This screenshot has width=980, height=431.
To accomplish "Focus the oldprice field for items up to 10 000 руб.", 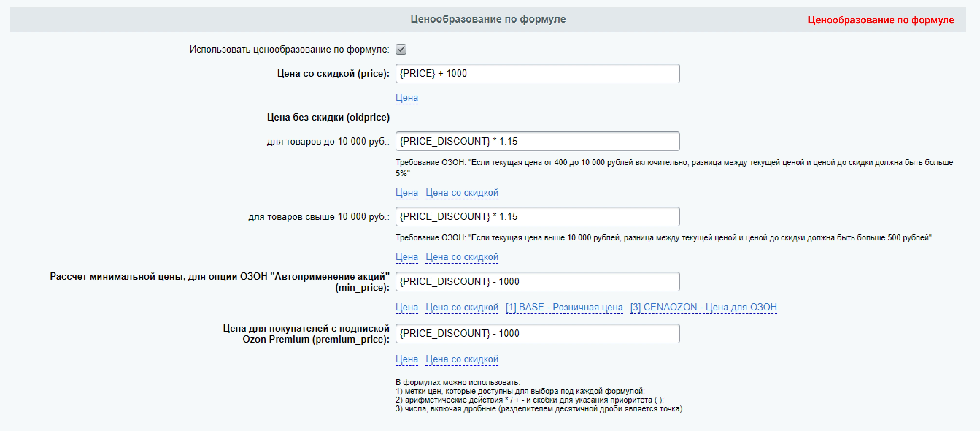I will pos(537,141).
